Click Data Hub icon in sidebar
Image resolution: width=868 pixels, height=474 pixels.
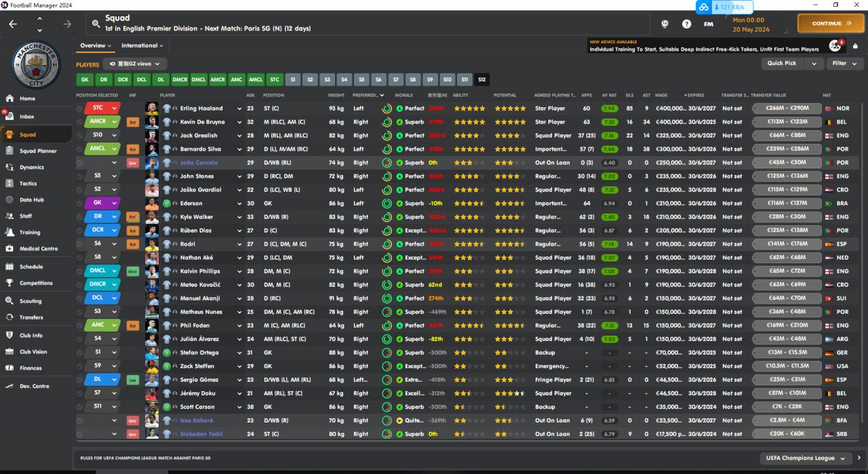tap(9, 199)
